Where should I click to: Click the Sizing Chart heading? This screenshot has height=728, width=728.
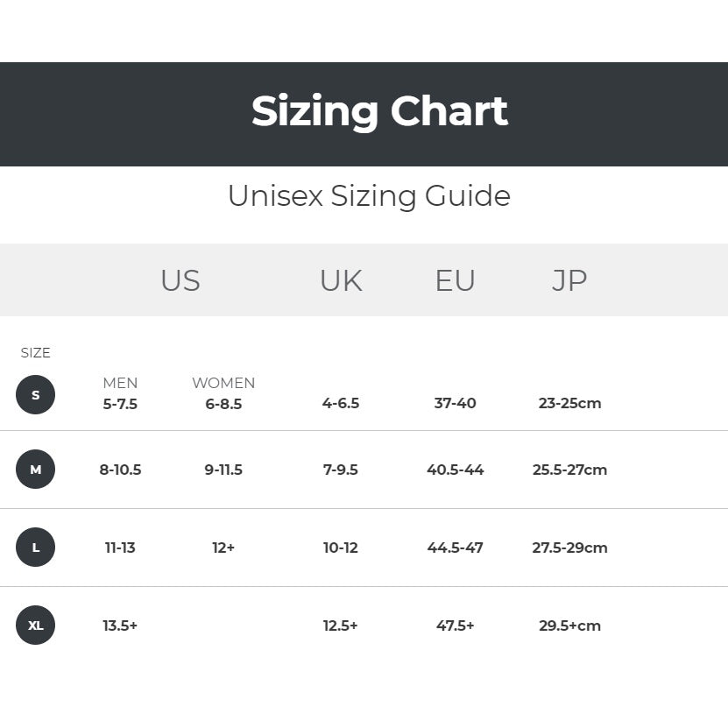tap(379, 111)
